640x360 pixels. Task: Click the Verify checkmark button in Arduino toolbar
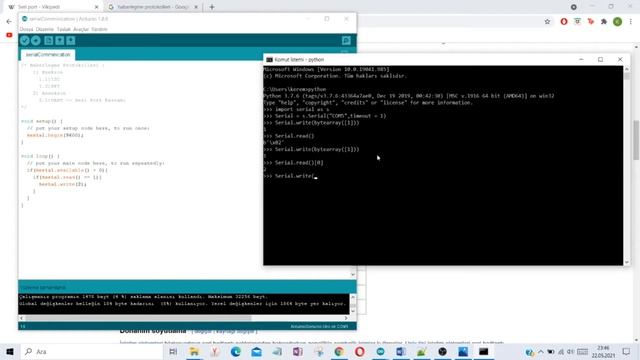point(24,40)
